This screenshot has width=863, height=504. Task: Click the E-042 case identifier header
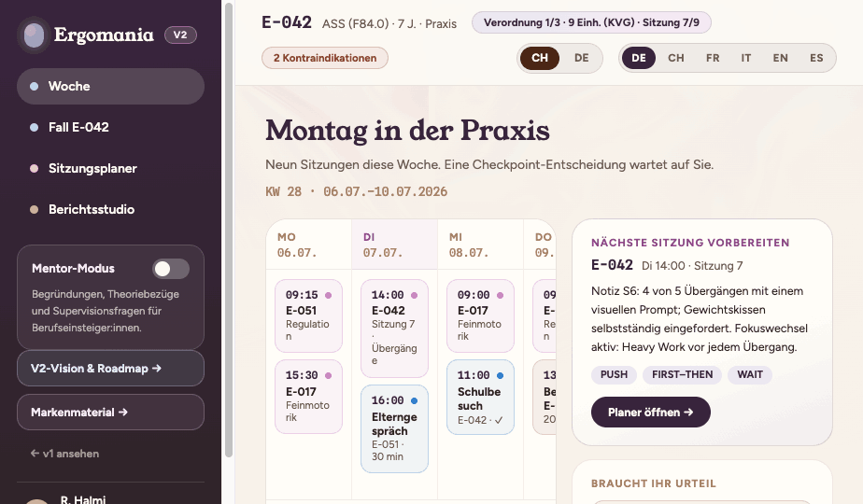click(x=287, y=22)
